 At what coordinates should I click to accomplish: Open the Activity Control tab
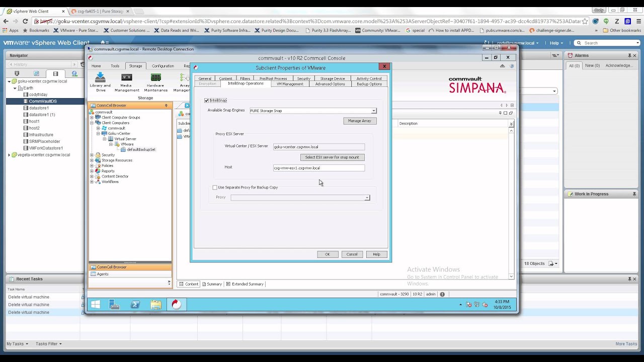point(369,78)
